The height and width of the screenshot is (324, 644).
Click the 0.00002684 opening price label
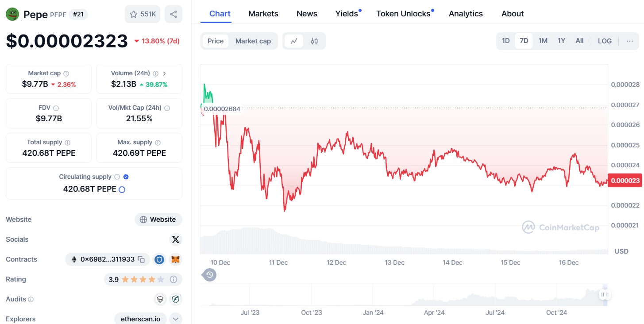[x=221, y=109]
